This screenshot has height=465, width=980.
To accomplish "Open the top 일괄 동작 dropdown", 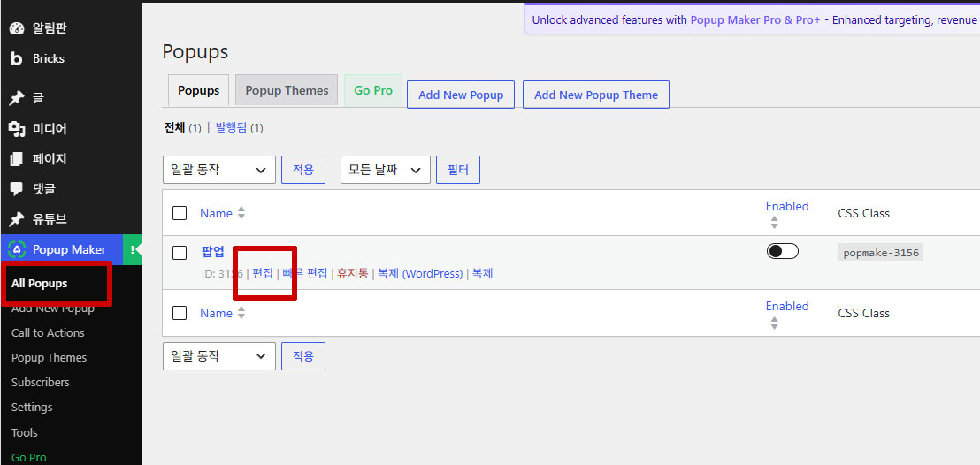I will coord(218,170).
